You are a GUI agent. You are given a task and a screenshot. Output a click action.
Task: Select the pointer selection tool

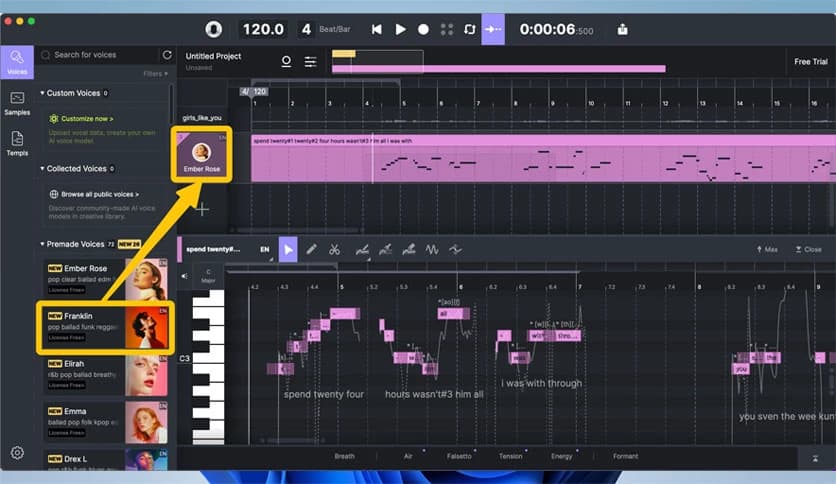pyautogui.click(x=288, y=249)
